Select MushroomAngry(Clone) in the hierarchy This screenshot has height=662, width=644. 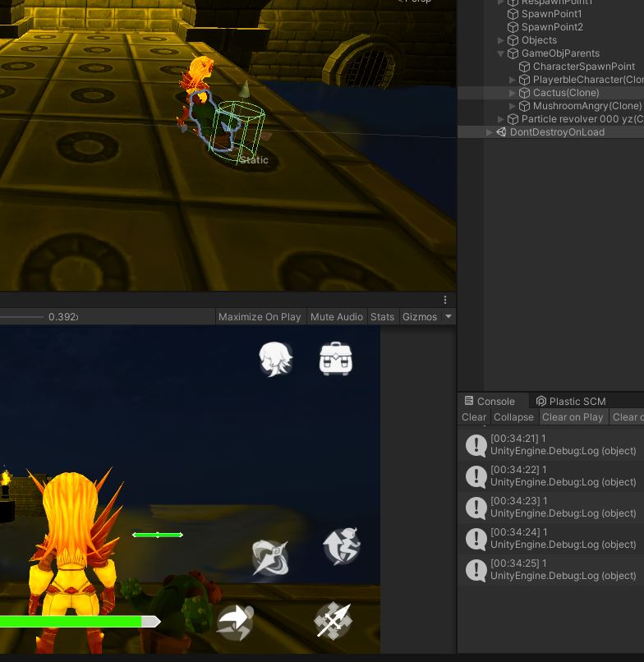point(550,106)
